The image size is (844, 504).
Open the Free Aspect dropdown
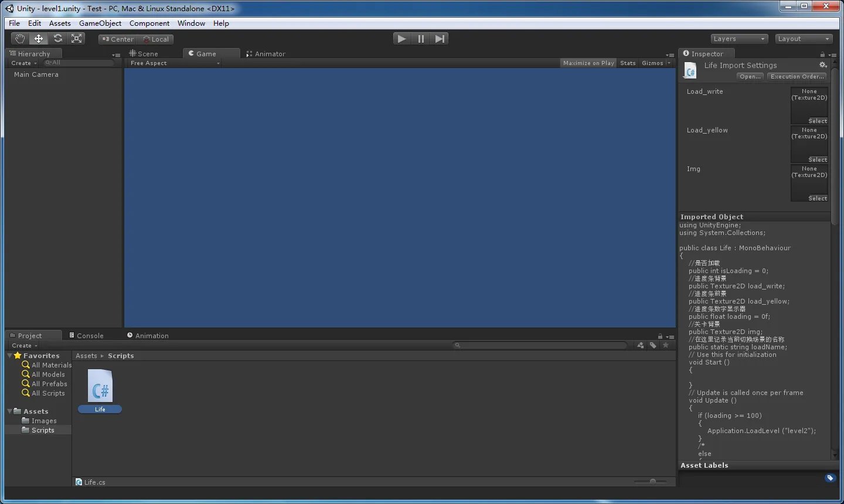175,63
